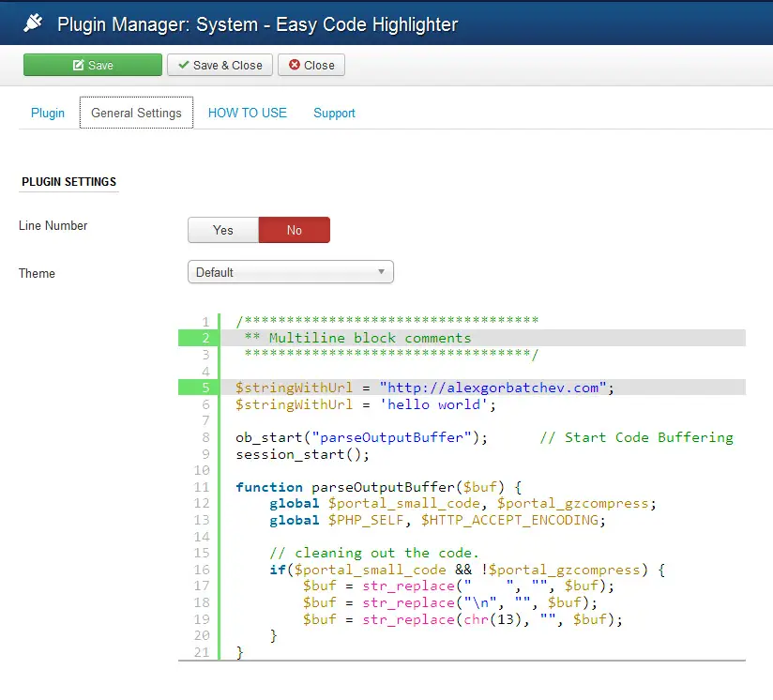Click the global $PHP_SELF line

437,520
